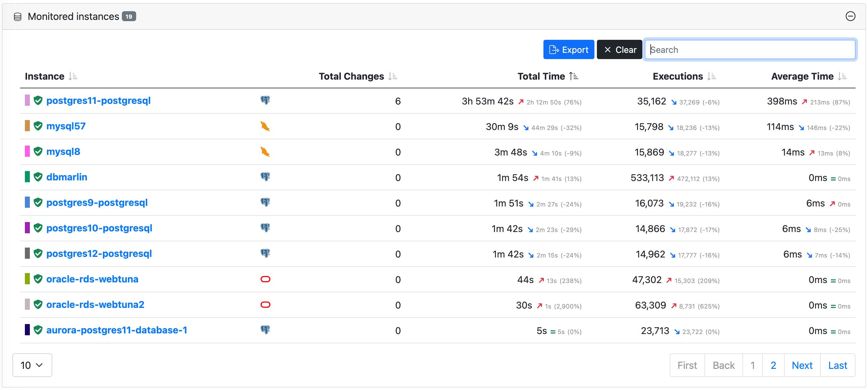Screen dimensions: 868x390
Task: Open postgres9-postgresql instance
Action: click(97, 202)
